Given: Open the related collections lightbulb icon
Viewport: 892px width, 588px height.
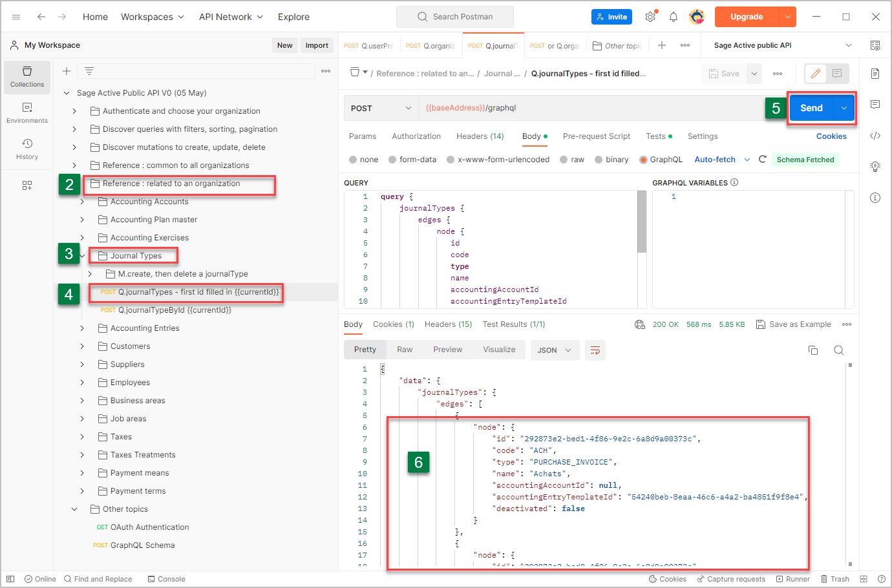Looking at the screenshot, I should (875, 167).
